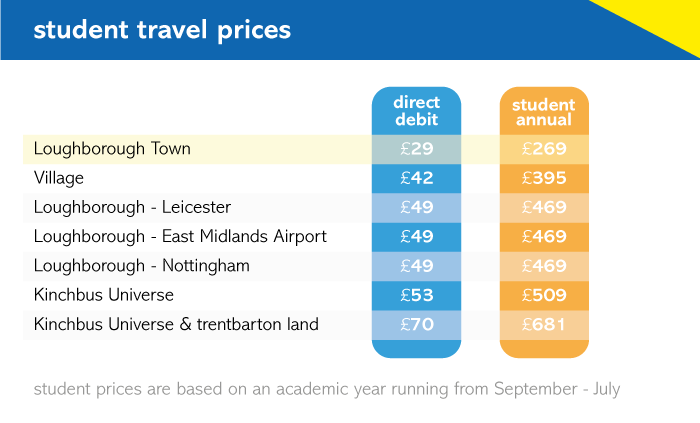Click the £29 direct debit price
The width and height of the screenshot is (700, 423).
(x=417, y=149)
